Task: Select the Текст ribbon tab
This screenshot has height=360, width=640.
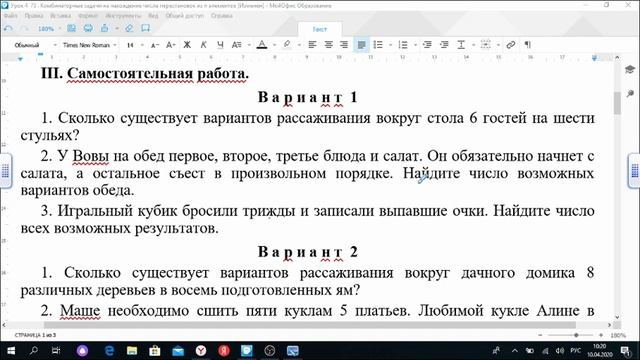Action: pos(320,29)
